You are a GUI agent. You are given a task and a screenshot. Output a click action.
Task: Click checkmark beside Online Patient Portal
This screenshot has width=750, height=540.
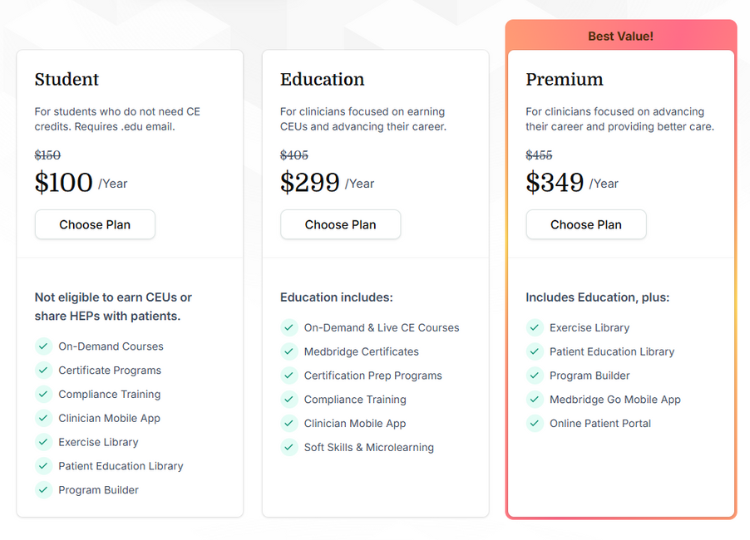coord(534,423)
